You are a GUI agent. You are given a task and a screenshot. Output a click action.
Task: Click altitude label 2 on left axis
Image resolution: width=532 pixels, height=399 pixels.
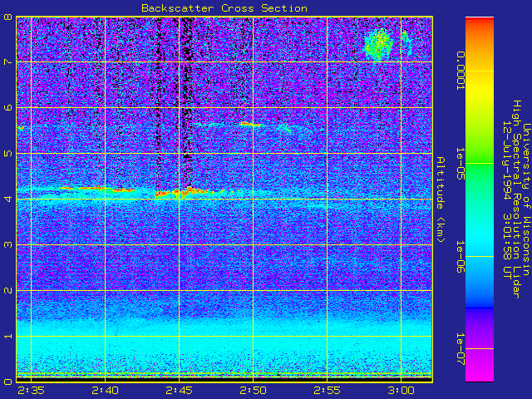click(7, 290)
